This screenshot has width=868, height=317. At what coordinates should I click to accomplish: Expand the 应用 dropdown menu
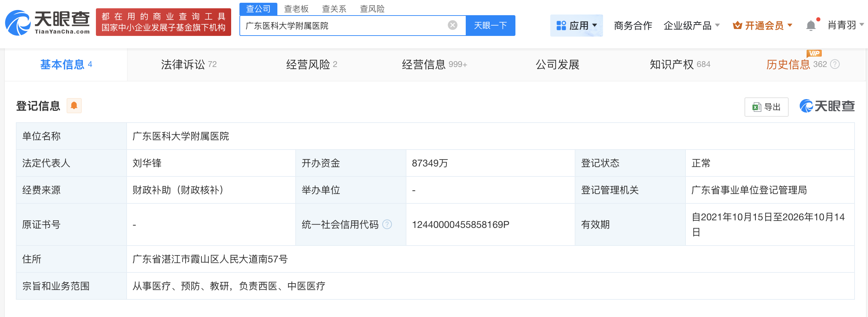coord(576,26)
